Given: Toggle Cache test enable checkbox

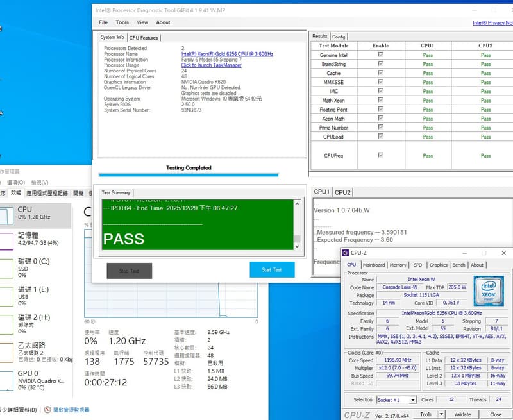Looking at the screenshot, I should point(380,72).
